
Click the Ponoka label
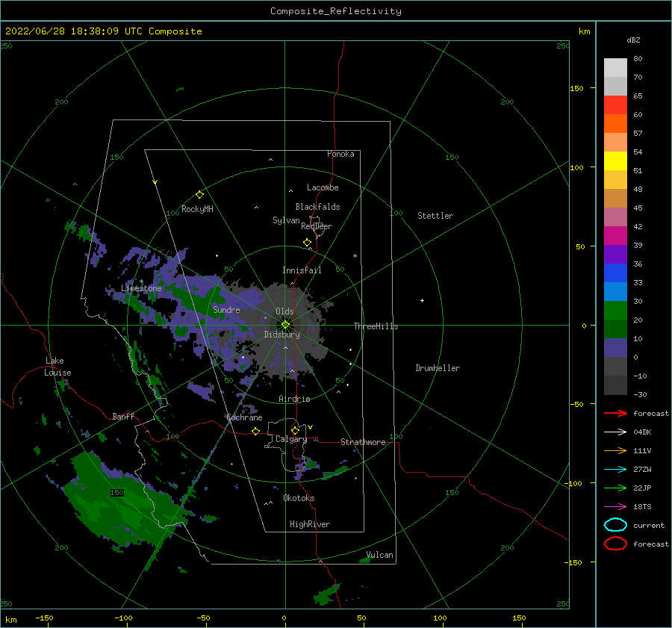click(340, 154)
